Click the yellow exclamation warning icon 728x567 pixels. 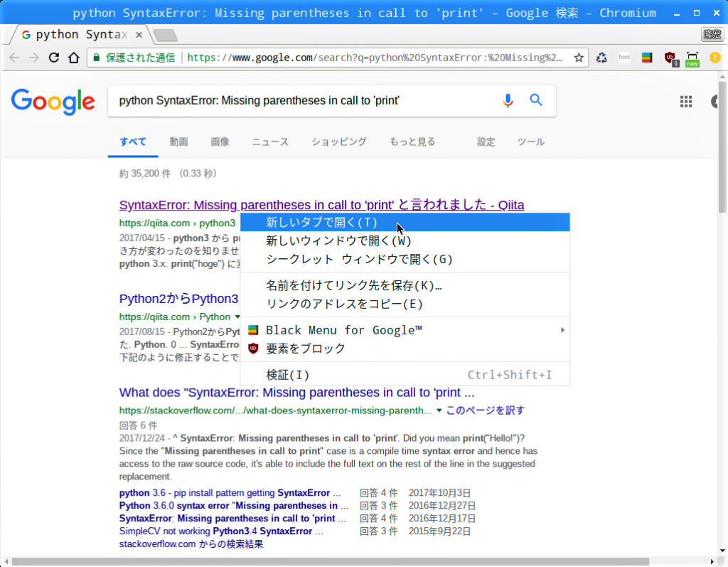(715, 58)
